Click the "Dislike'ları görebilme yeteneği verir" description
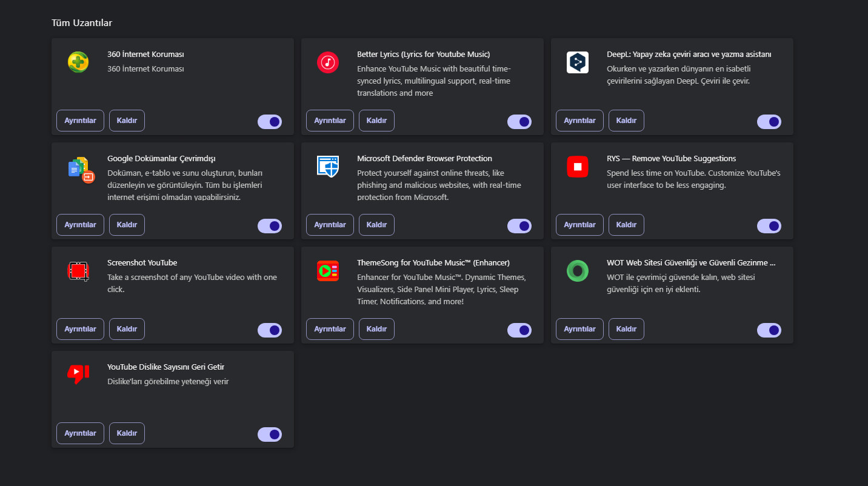Screen dimensions: 868x486 168,382
